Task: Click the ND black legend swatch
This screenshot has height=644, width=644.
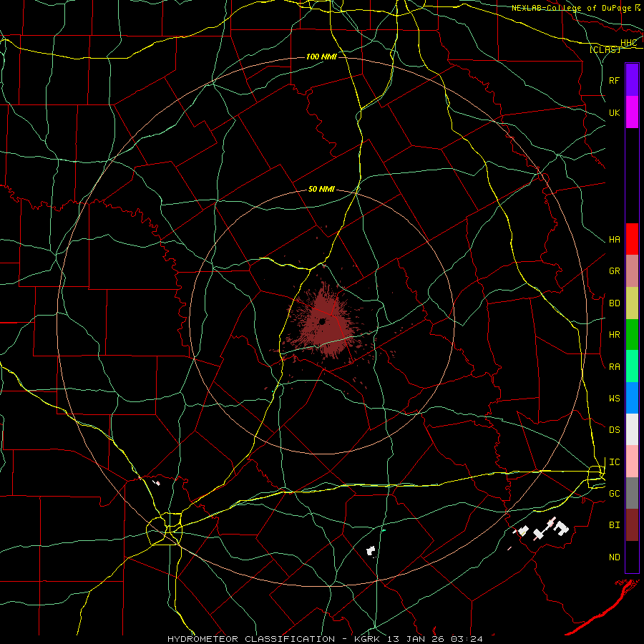Action: click(632, 557)
